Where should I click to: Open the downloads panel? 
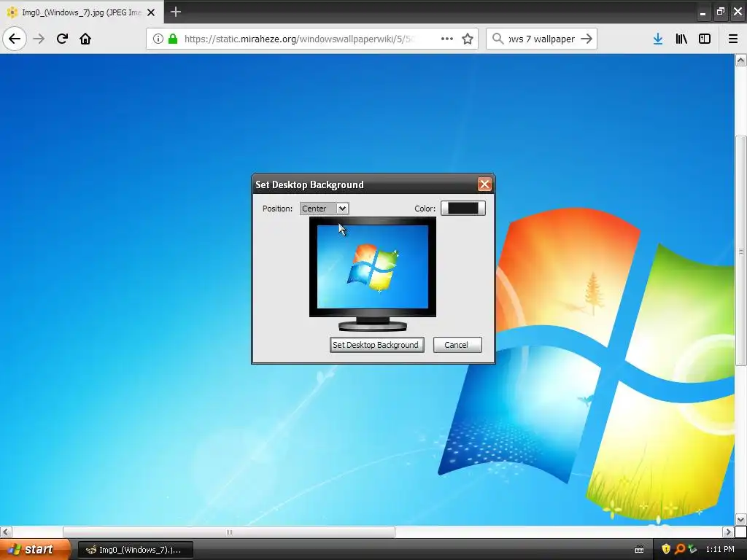coord(658,39)
